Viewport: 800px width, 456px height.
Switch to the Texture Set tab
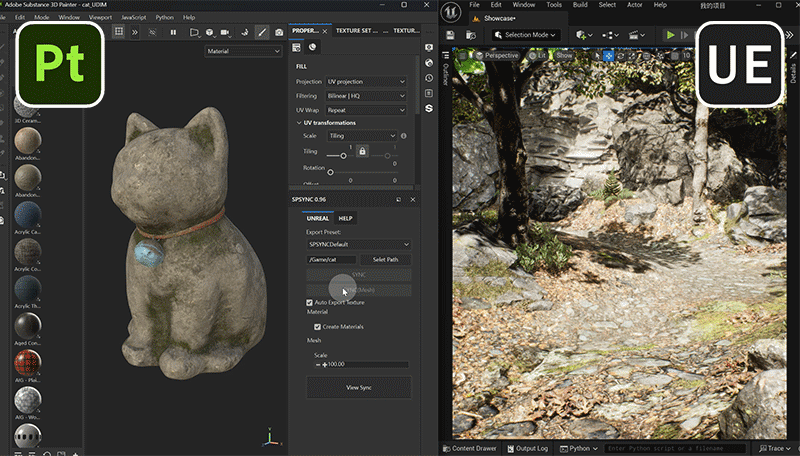pos(357,31)
